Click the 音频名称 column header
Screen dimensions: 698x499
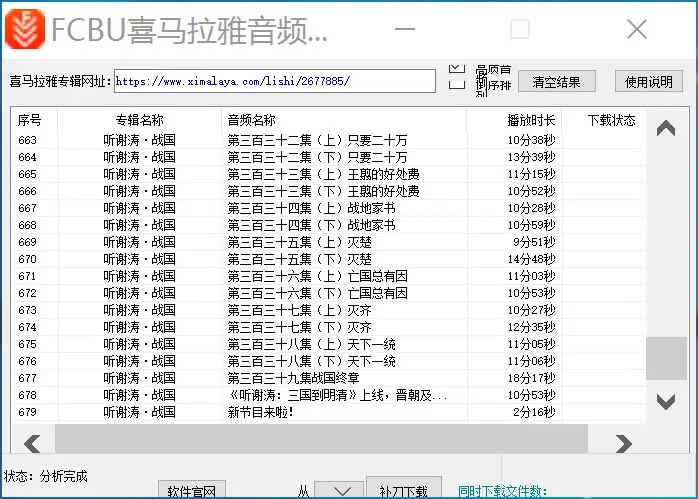coord(344,120)
